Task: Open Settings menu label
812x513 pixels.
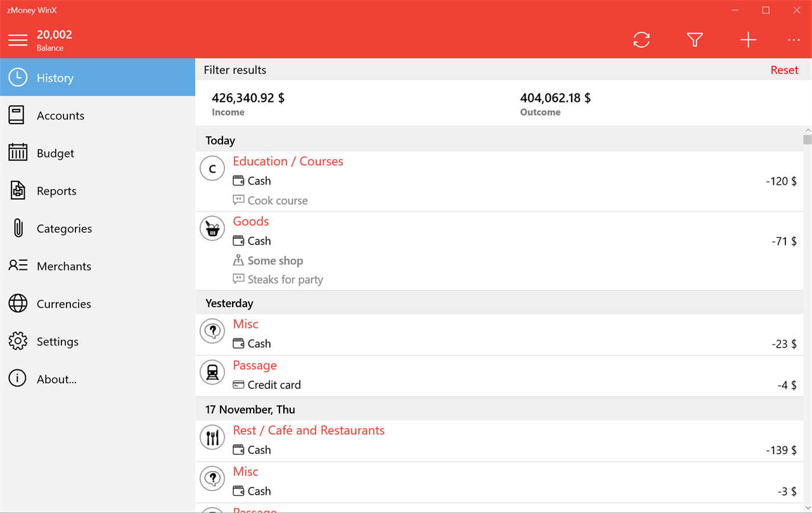Action: click(58, 341)
